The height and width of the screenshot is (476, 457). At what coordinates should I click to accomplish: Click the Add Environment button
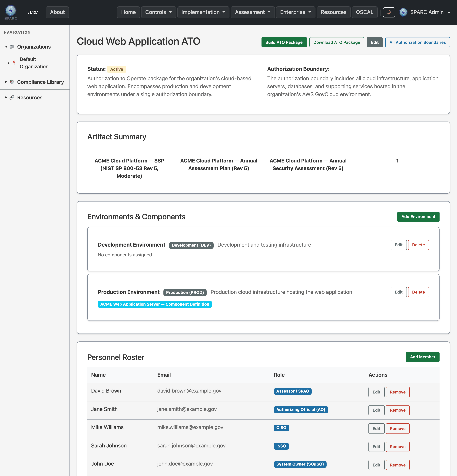(418, 217)
